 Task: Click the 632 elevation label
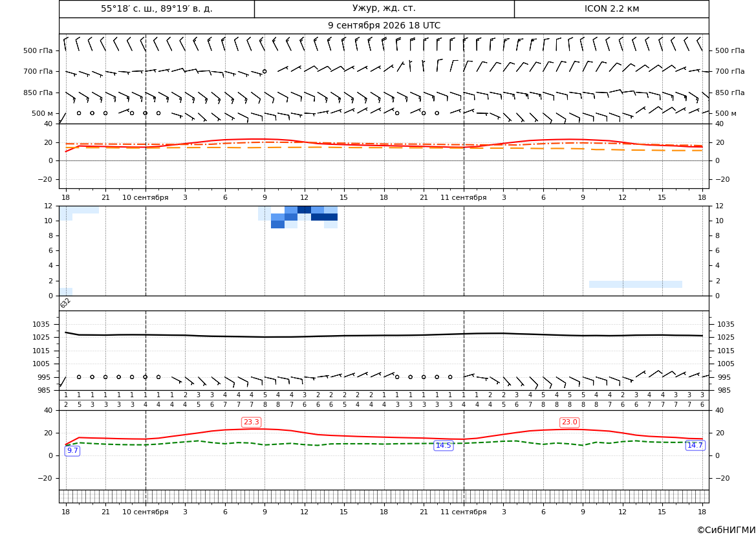65,303
